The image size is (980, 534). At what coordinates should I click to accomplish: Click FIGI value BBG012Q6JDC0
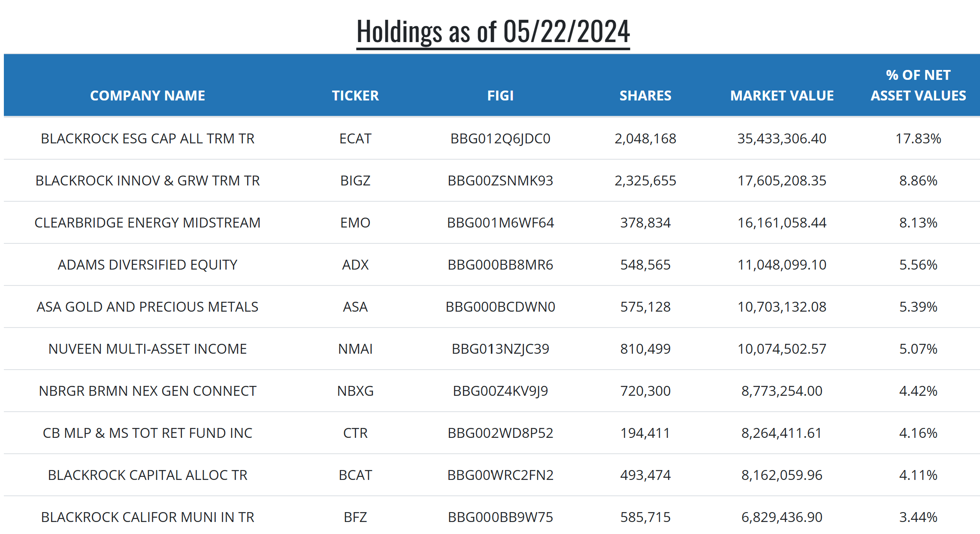click(x=500, y=139)
